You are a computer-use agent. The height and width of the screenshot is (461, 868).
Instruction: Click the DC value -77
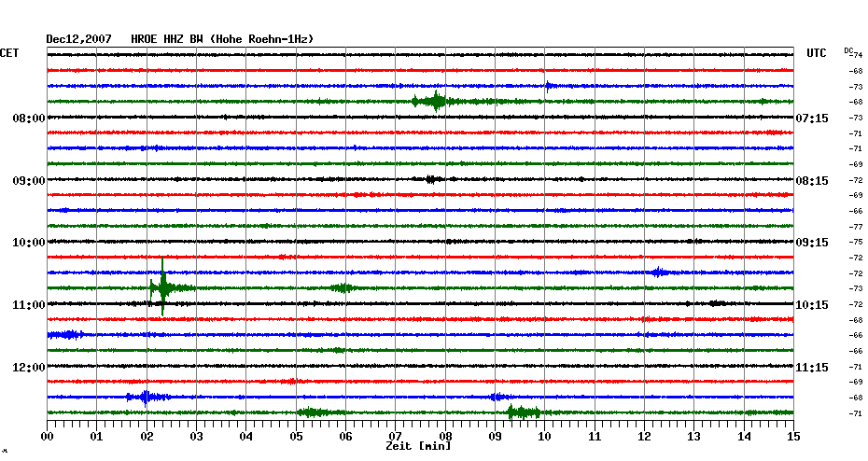click(857, 227)
